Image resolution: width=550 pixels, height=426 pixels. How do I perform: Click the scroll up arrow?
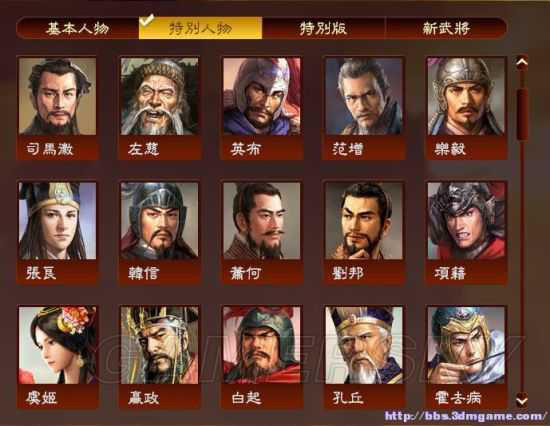(x=522, y=62)
